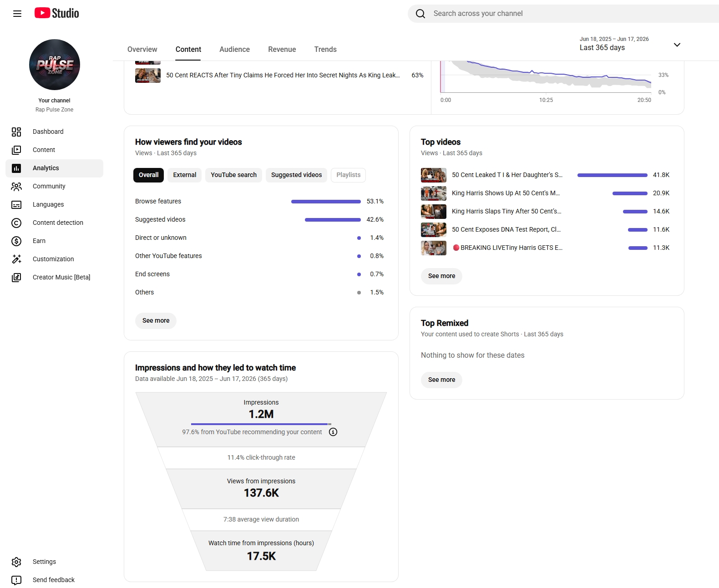Viewport: 719px width, 588px height.
Task: Select the Content analytics tab
Action: pos(188,49)
